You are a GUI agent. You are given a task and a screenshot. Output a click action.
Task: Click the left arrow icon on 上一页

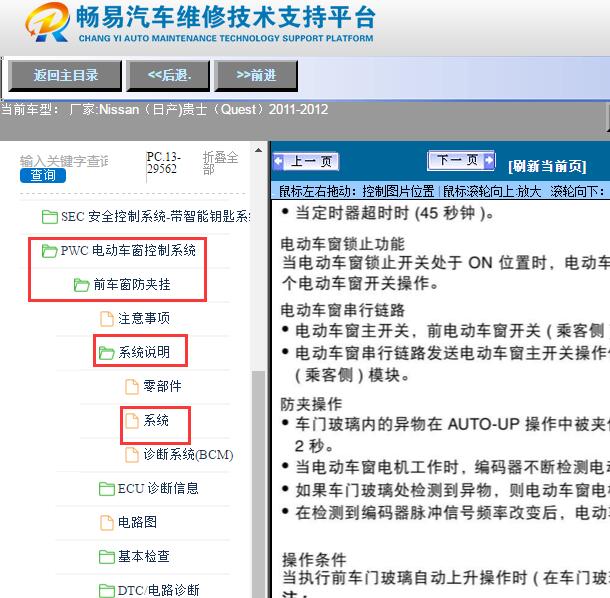(x=279, y=161)
